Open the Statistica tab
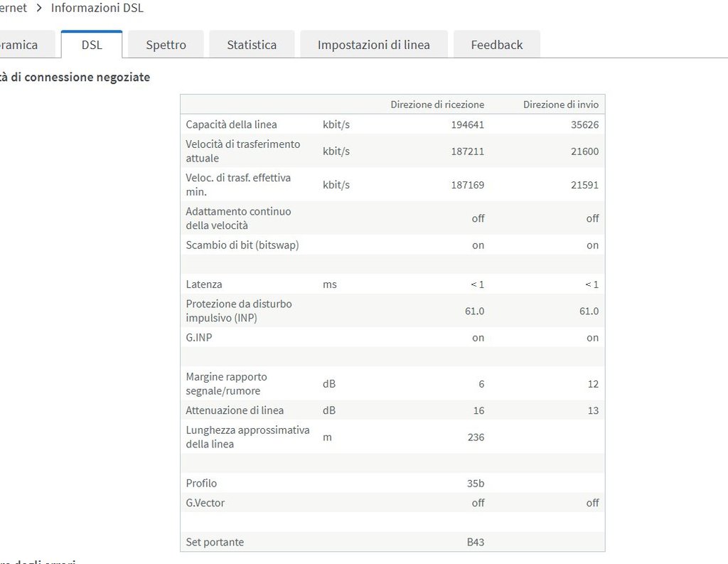 coord(252,45)
